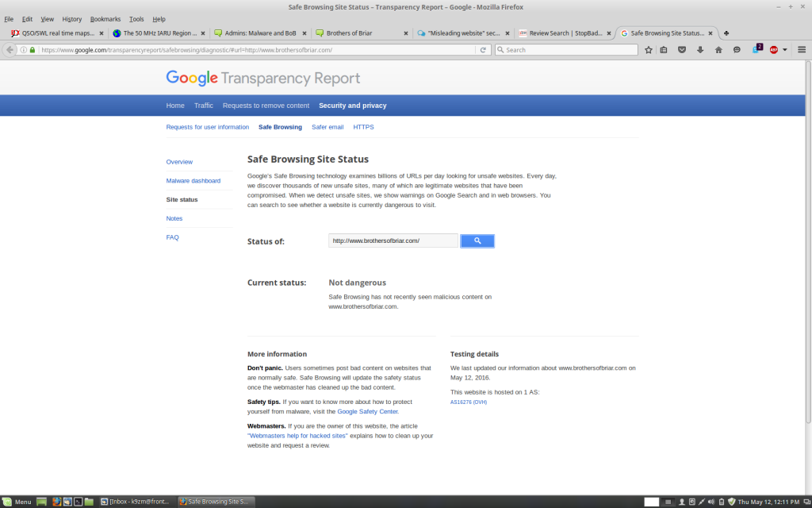Reload the page with the refresh icon
The image size is (812, 508).
coord(483,50)
